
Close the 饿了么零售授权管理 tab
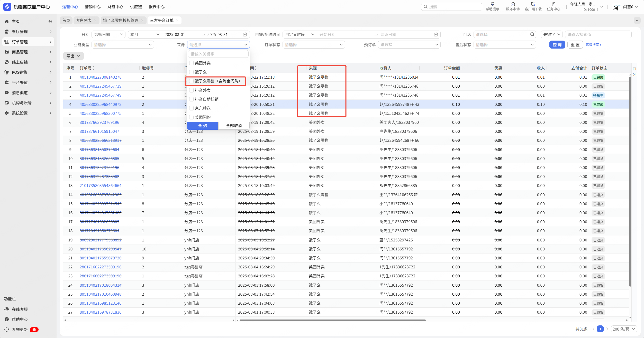point(142,21)
